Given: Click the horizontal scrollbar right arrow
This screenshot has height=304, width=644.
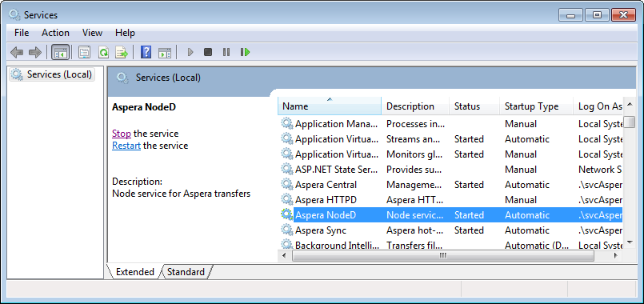Looking at the screenshot, I should pos(616,255).
